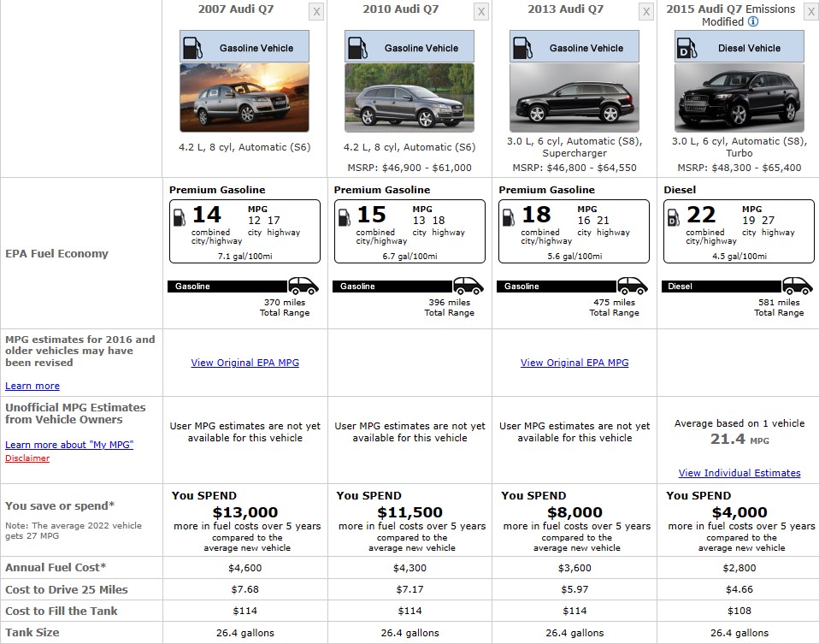Image resolution: width=819 pixels, height=644 pixels.
Task: Click the 2010 Gasoline Vehicle banner
Action: coord(409,46)
